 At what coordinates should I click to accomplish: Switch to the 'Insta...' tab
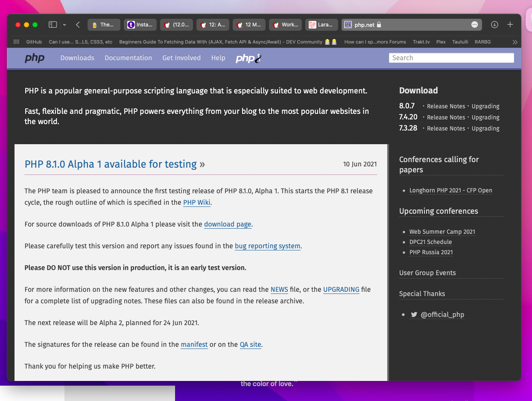tap(140, 25)
